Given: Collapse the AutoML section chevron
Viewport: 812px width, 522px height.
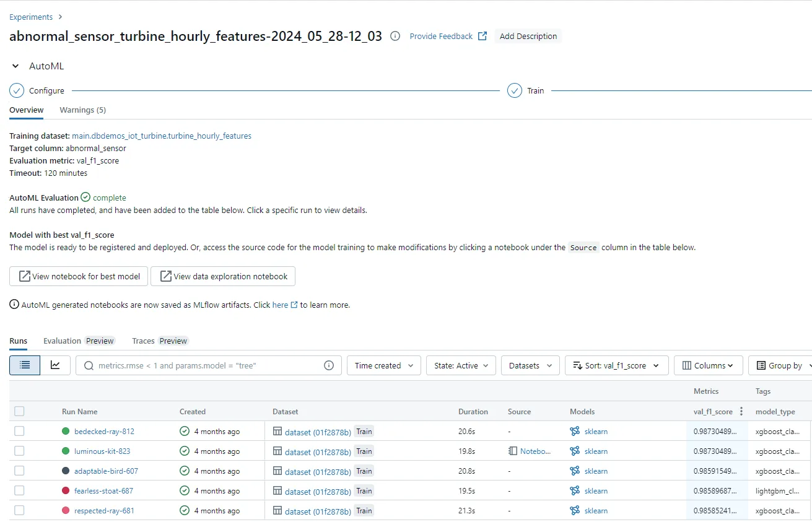Looking at the screenshot, I should click(x=15, y=66).
